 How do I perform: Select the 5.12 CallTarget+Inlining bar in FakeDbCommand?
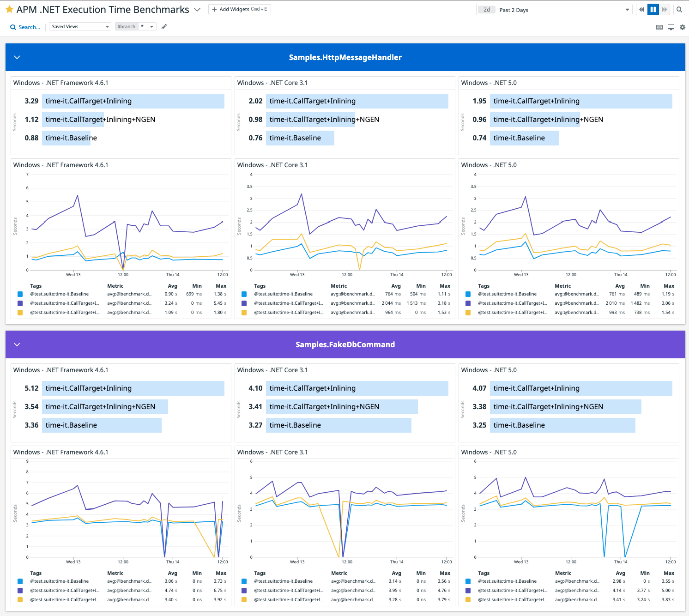(133, 388)
